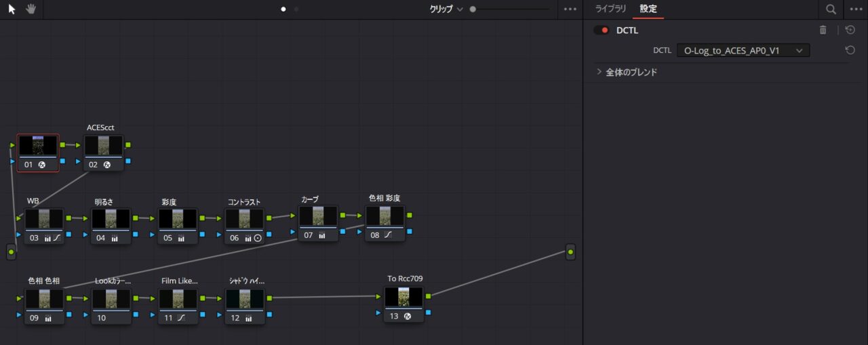Open the effects panel options menu
Viewport: 868px width, 345px height.
point(854,9)
